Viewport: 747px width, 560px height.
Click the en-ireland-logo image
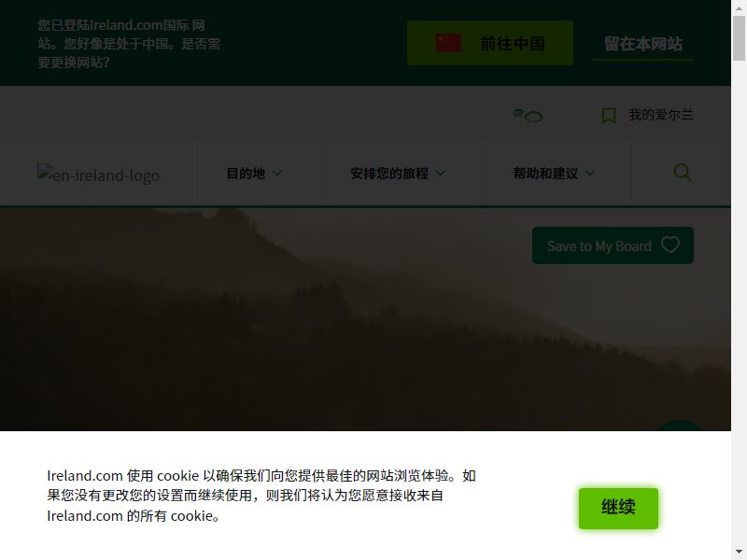[99, 174]
